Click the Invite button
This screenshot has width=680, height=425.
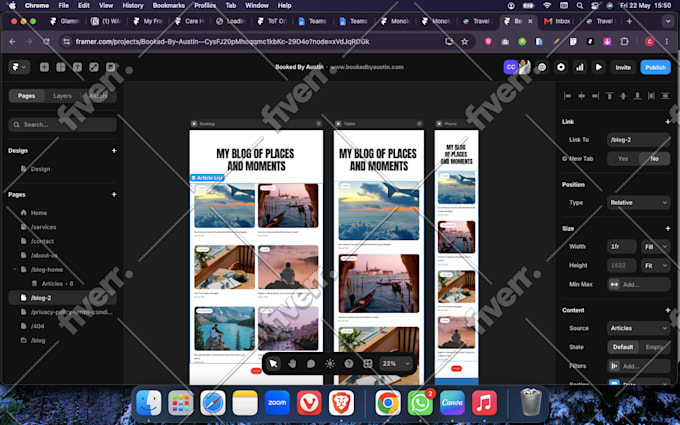click(x=623, y=67)
